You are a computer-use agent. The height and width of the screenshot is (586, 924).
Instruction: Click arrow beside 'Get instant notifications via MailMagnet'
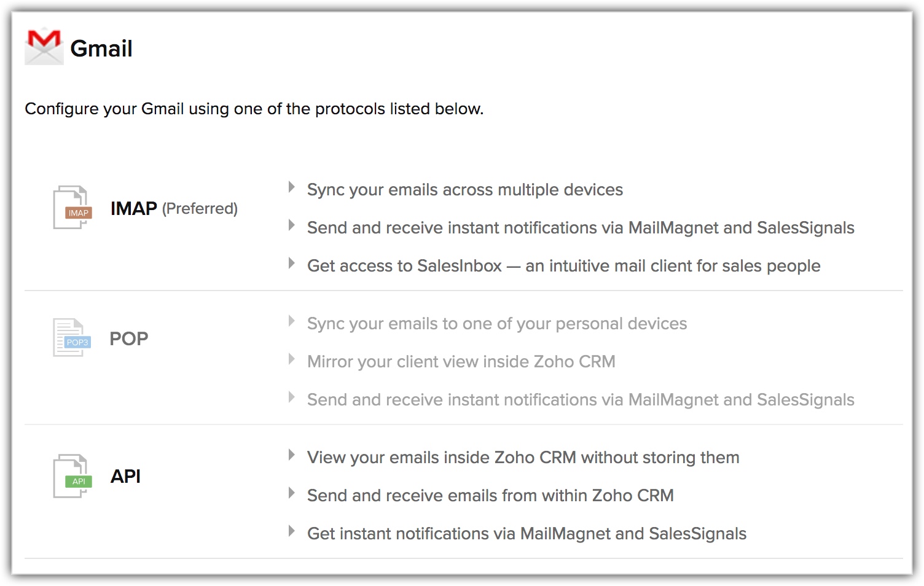tap(292, 531)
